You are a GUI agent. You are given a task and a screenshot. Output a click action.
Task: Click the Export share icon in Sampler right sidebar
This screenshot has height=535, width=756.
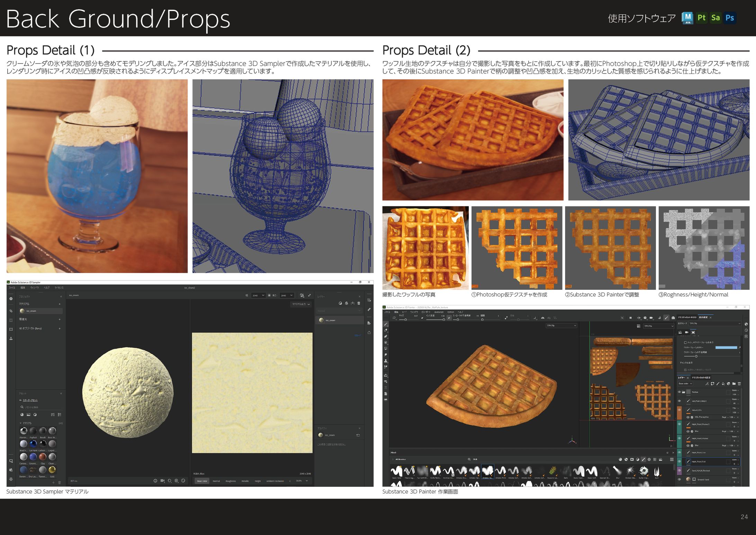(x=369, y=332)
